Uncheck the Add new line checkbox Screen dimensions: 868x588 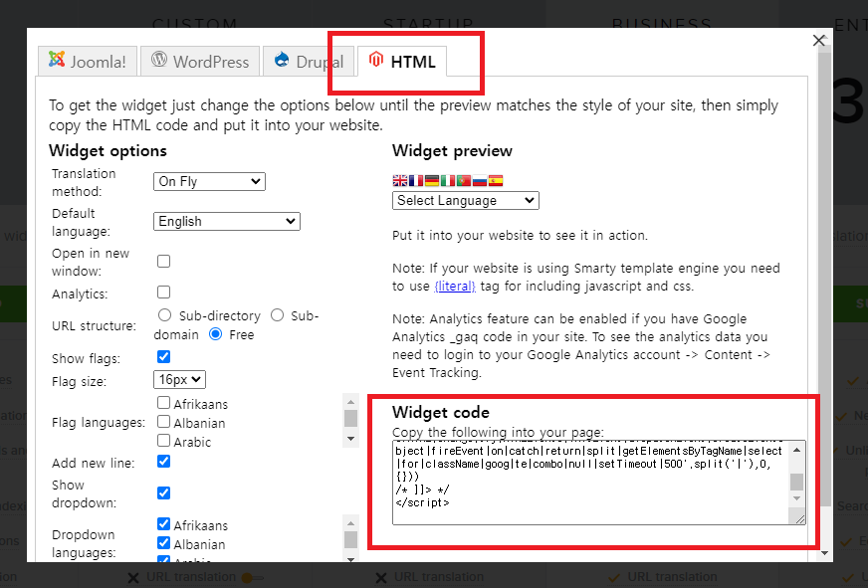[x=163, y=462]
